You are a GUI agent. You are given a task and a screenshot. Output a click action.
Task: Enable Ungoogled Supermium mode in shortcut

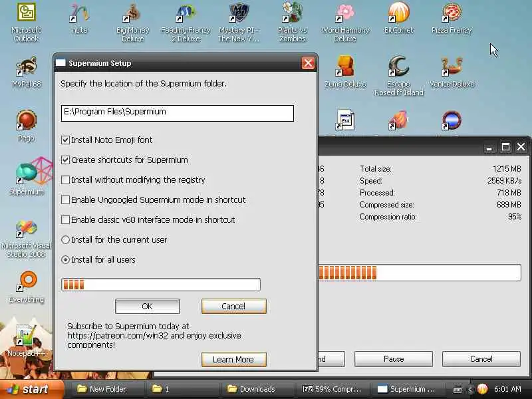pyautogui.click(x=65, y=200)
